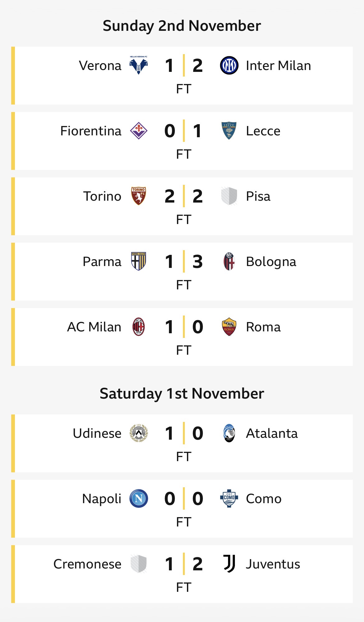
Task: Click the Torino 2-2 Pisa score
Action: (x=184, y=196)
